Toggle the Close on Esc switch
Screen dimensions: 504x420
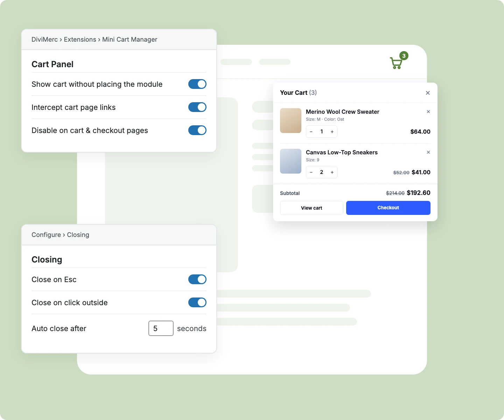pyautogui.click(x=197, y=279)
